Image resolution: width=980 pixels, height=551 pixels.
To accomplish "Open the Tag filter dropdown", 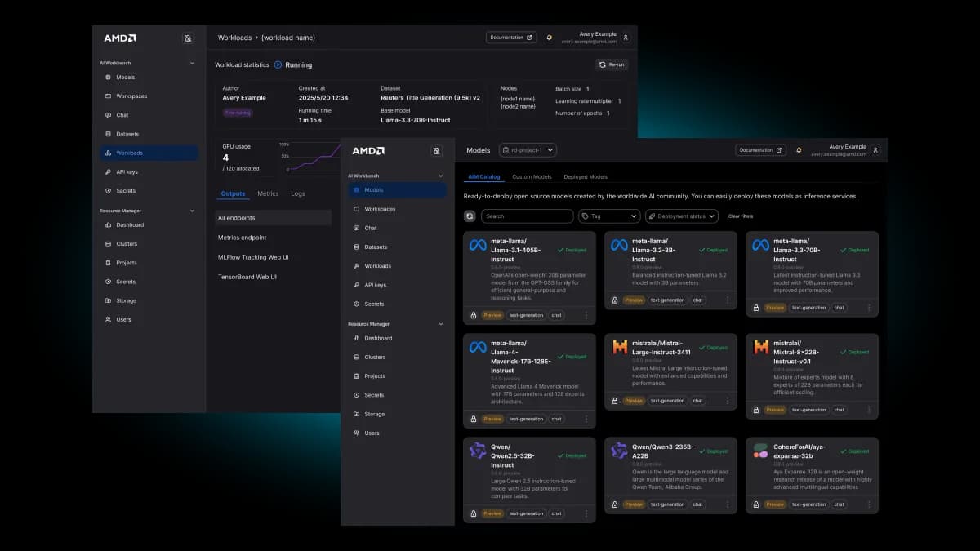I will [x=609, y=216].
